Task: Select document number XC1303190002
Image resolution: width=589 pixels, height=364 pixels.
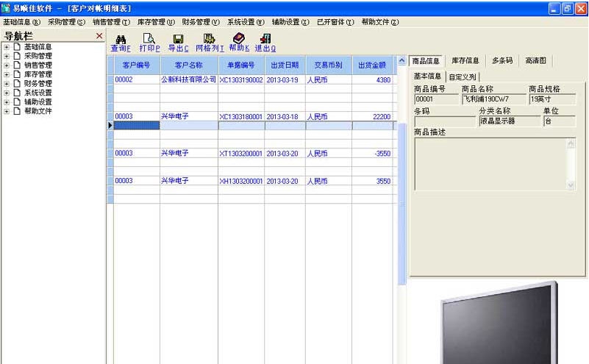Action: click(x=241, y=79)
